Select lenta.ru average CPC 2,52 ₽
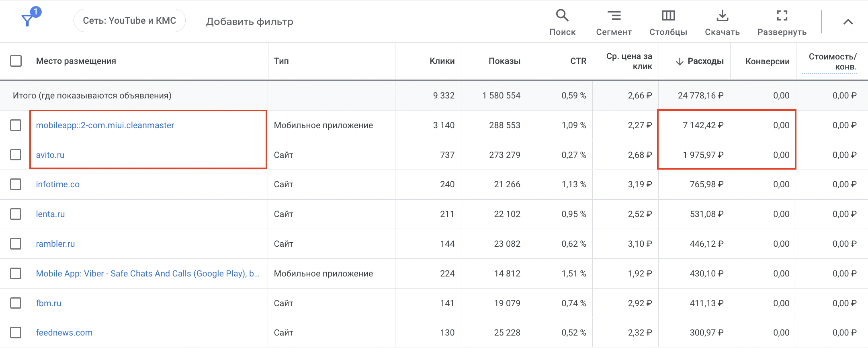 point(640,214)
